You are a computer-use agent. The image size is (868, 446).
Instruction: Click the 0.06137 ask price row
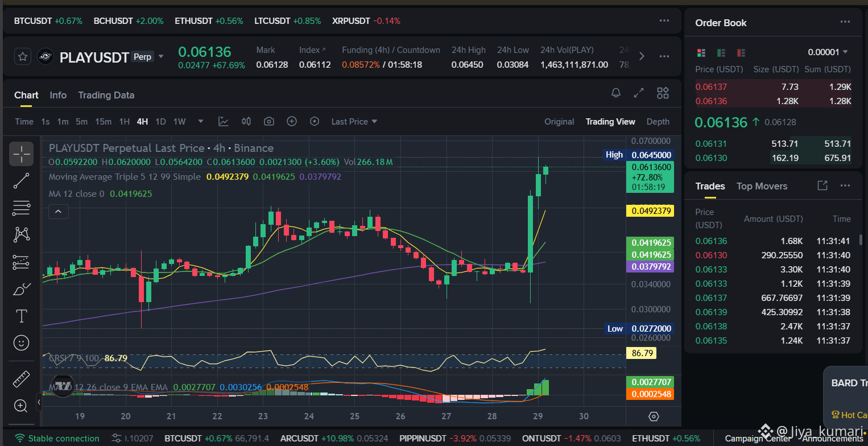click(773, 87)
